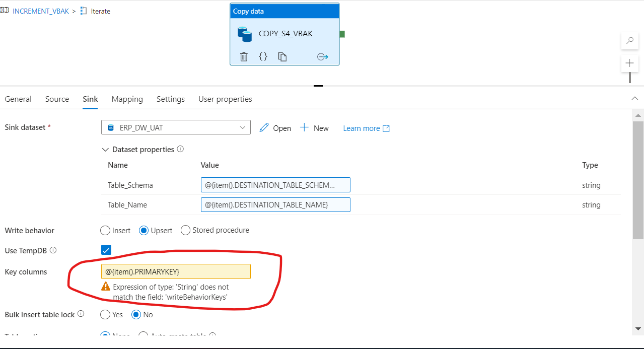
Task: Click the Iterate activity icon in breadcrumb
Action: pyautogui.click(x=84, y=11)
